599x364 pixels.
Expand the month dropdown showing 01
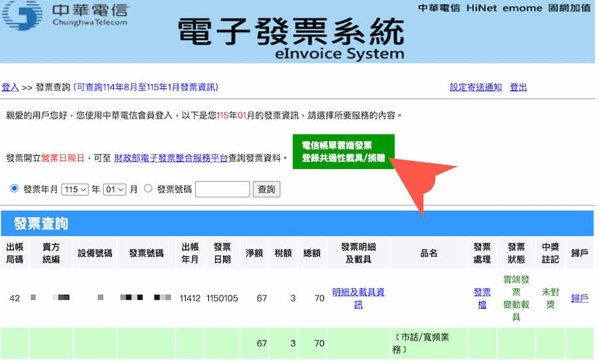click(114, 190)
